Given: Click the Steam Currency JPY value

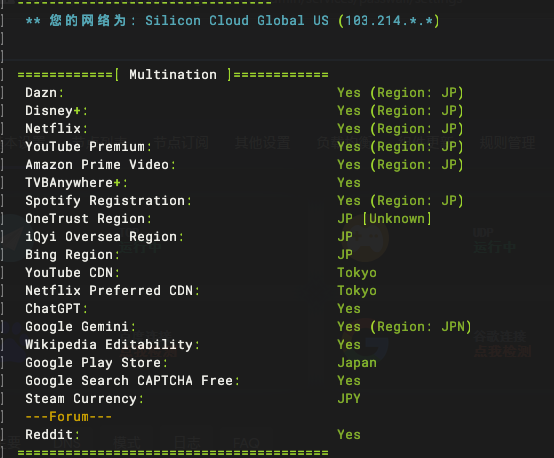Looking at the screenshot, I should pyautogui.click(x=349, y=398).
